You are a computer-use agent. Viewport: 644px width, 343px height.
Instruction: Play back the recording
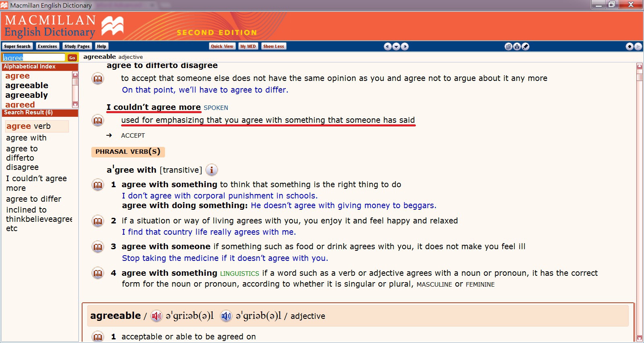(x=638, y=46)
